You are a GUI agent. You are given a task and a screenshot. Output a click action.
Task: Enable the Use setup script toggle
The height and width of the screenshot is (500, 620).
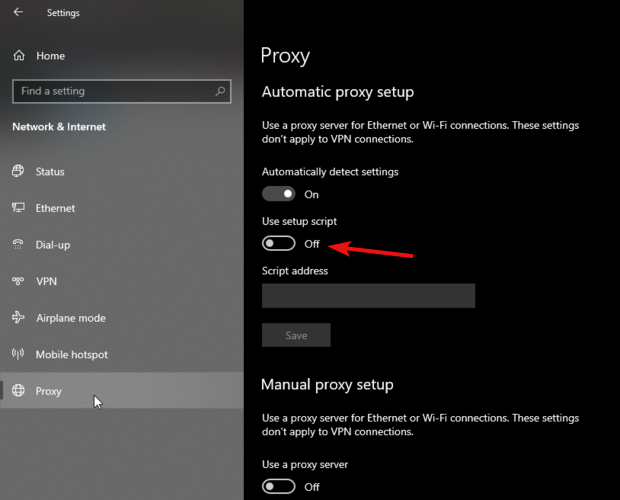point(279,244)
